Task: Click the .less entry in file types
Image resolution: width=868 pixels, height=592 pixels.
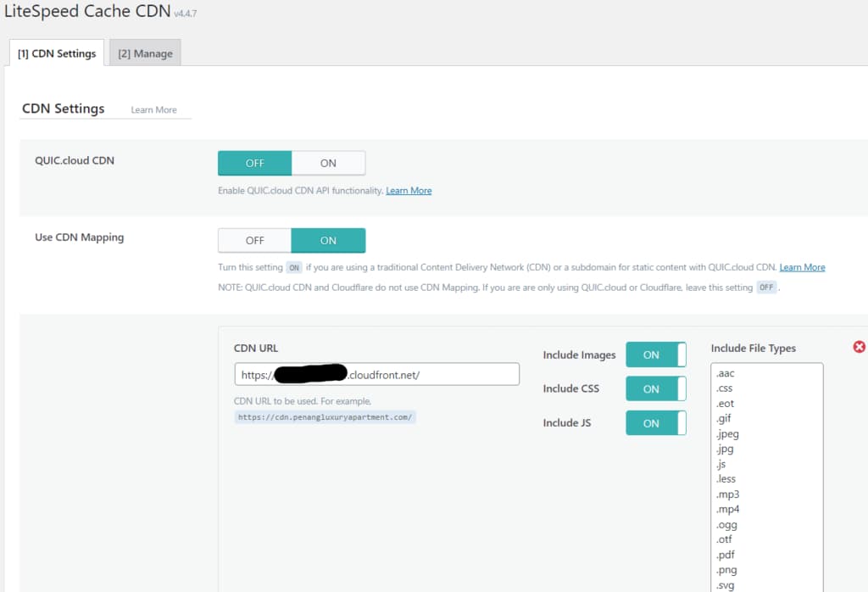Action: [x=726, y=479]
